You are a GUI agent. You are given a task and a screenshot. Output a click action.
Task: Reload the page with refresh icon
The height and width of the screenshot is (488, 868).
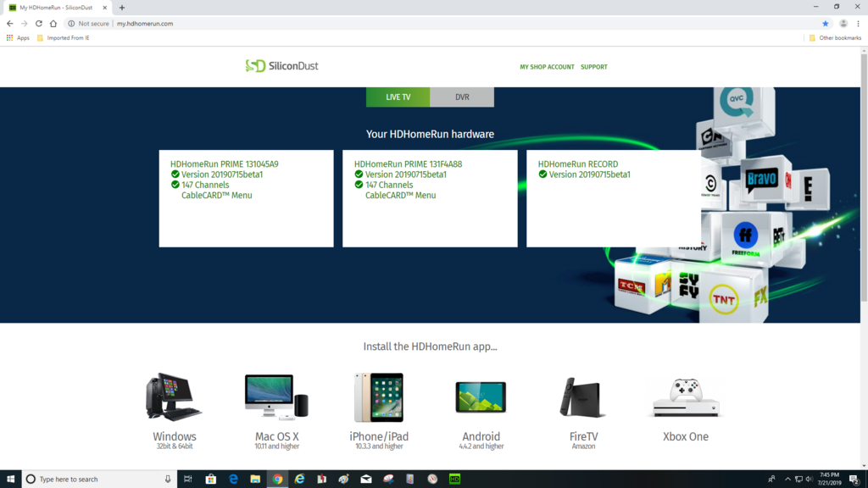coord(39,23)
